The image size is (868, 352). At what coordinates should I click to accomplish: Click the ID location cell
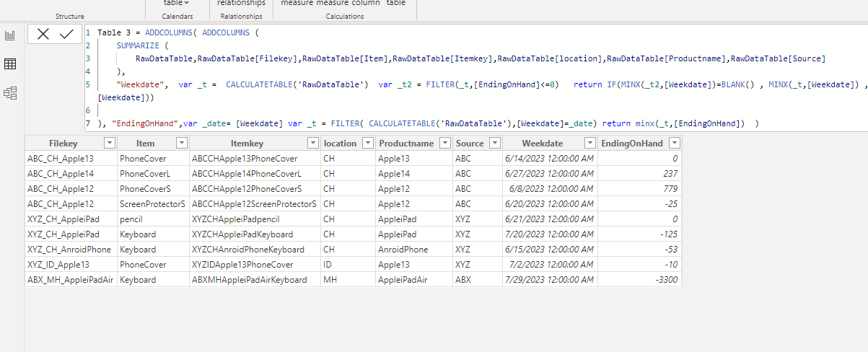348,264
